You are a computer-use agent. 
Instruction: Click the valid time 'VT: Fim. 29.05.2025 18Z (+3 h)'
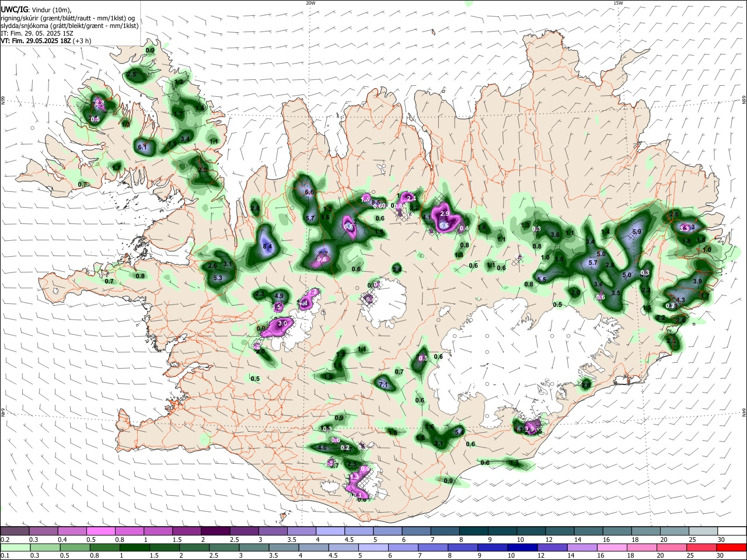point(46,41)
